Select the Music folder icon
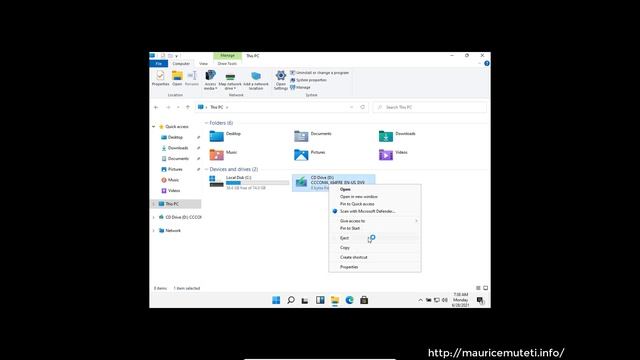 coord(216,155)
